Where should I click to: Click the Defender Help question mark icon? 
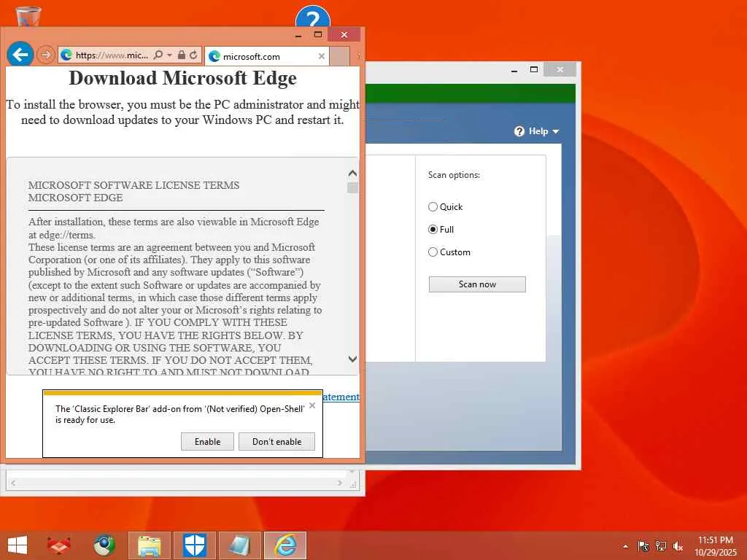click(519, 131)
